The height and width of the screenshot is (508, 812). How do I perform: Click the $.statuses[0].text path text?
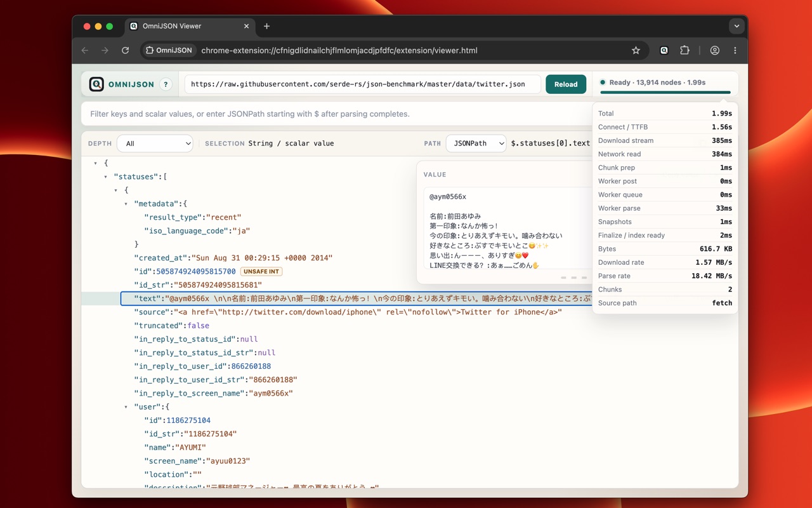click(551, 144)
